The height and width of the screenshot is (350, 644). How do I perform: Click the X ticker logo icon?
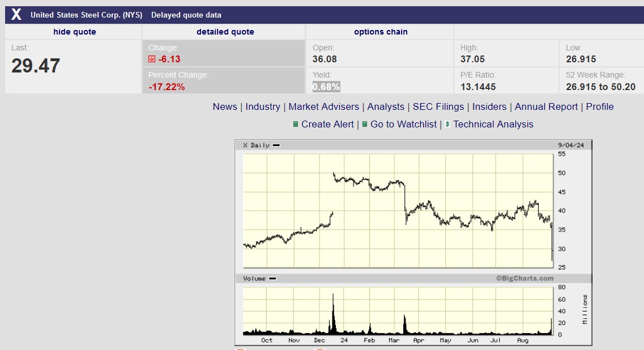tap(16, 15)
